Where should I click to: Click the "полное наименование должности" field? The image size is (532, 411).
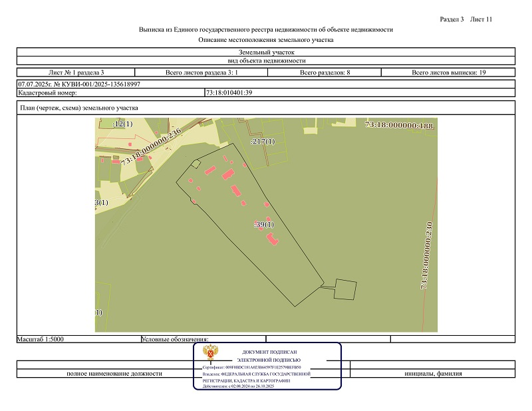[114, 373]
